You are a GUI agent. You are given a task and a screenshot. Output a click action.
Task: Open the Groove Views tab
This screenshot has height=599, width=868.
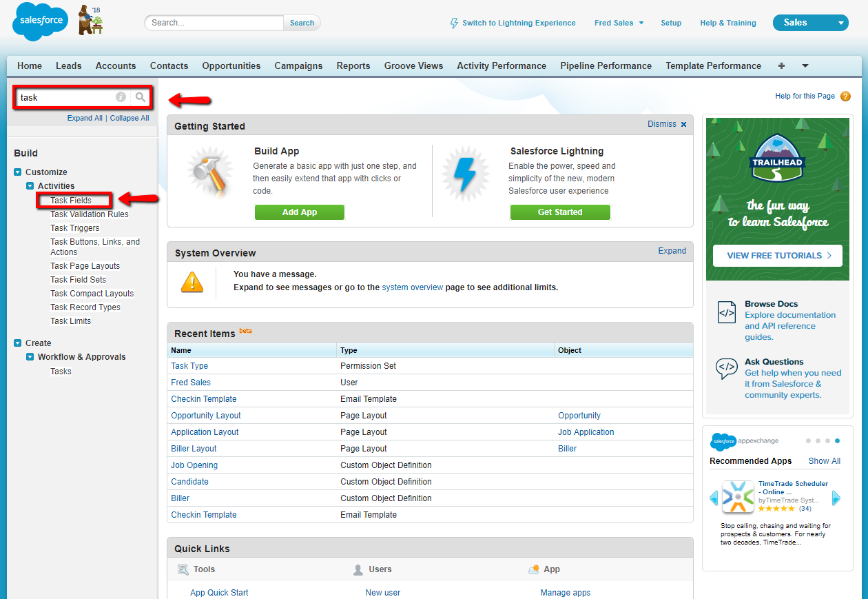[414, 66]
